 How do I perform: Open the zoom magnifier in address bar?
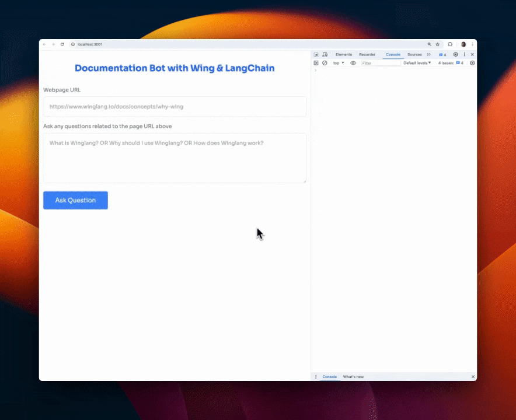point(429,44)
